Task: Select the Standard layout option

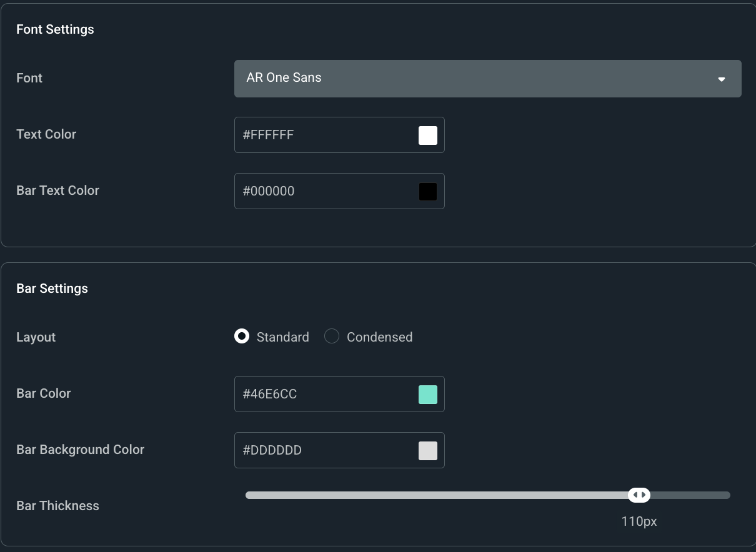Action: pos(242,336)
